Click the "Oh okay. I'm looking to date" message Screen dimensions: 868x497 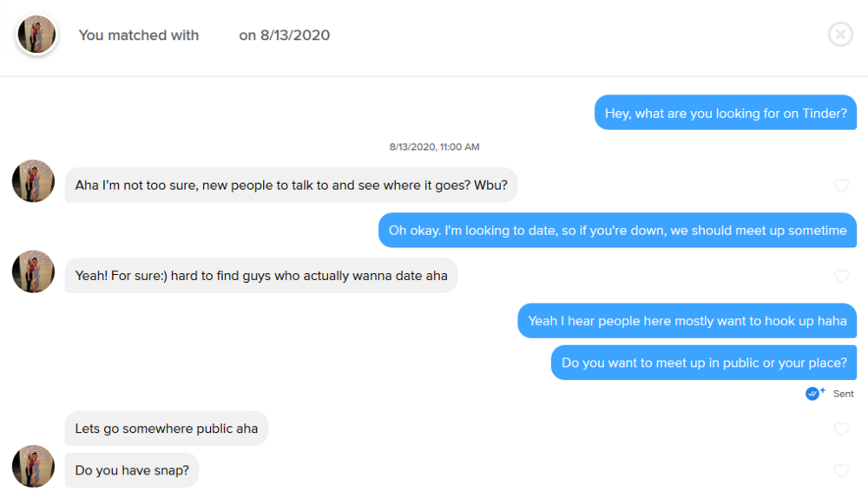coord(617,231)
